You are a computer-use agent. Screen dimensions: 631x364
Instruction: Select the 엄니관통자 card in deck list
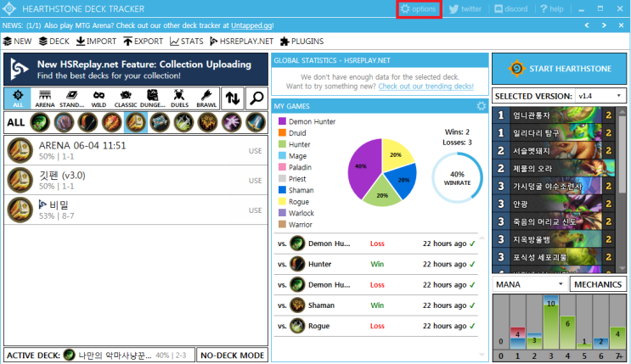[554, 115]
